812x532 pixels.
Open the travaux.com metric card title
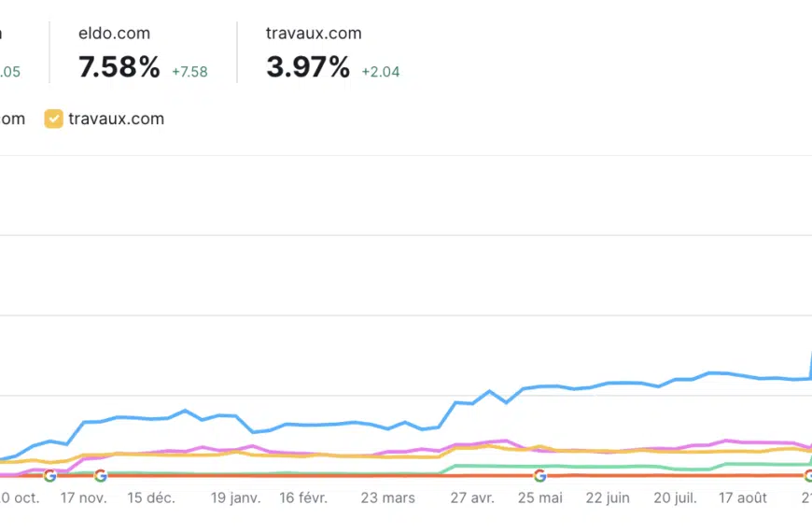pos(314,34)
